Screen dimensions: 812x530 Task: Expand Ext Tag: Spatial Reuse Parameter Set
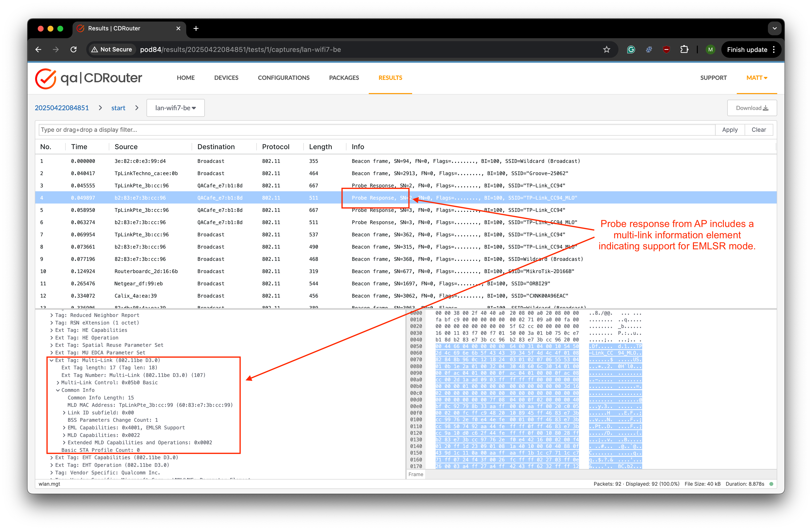pos(51,345)
